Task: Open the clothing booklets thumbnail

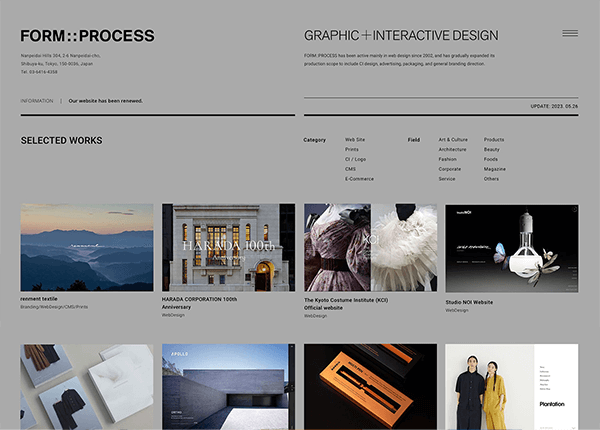Action: pos(87,386)
